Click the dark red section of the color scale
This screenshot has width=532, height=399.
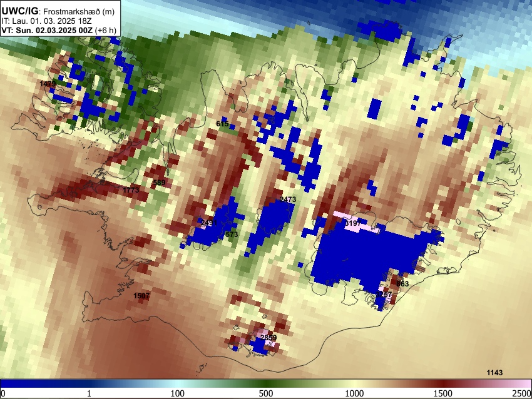click(x=443, y=383)
